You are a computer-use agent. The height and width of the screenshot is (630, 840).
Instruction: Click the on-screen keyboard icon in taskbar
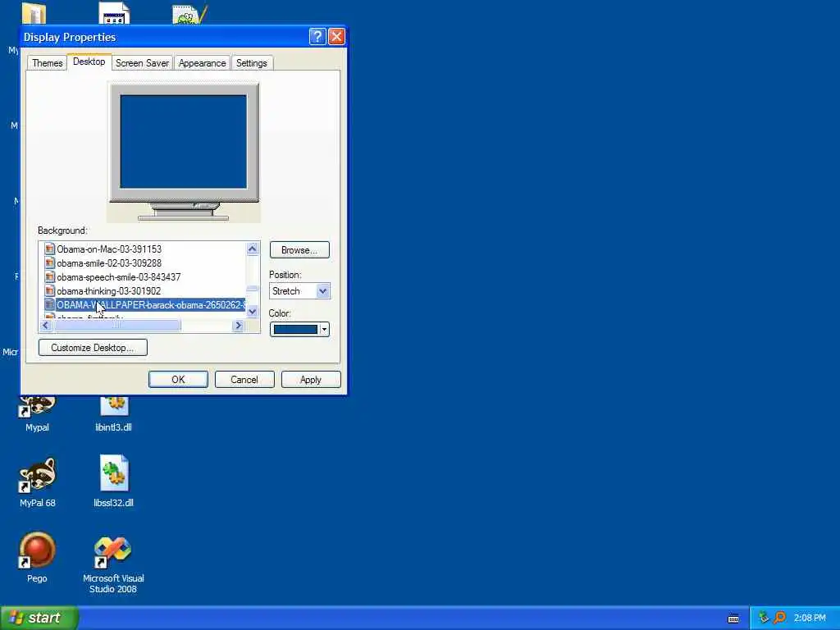[x=733, y=619]
